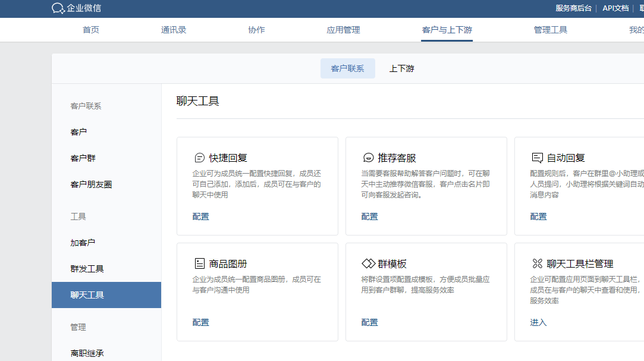Image resolution: width=644 pixels, height=361 pixels.
Task: Click 配置 under 群模板
Action: pyautogui.click(x=369, y=322)
